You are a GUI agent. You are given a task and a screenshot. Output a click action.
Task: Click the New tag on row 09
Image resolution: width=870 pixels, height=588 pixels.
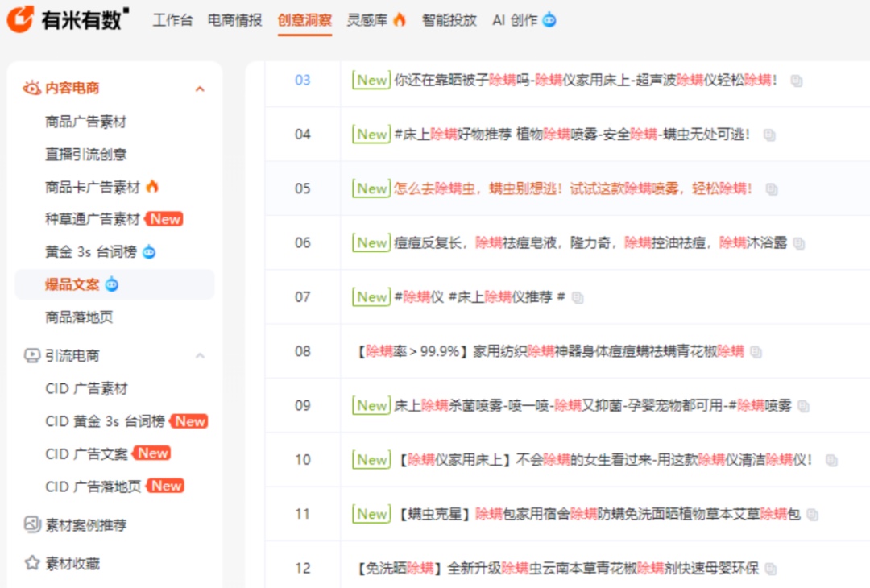point(371,405)
